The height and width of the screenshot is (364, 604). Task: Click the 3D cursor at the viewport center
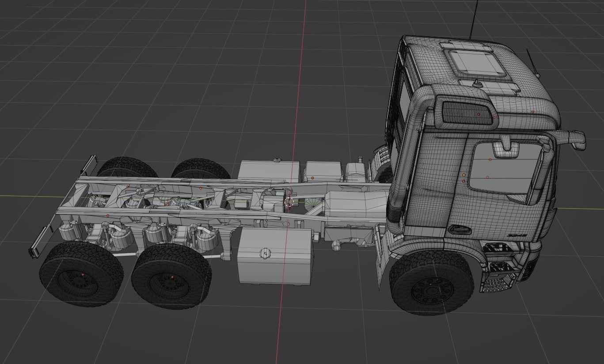tap(290, 203)
